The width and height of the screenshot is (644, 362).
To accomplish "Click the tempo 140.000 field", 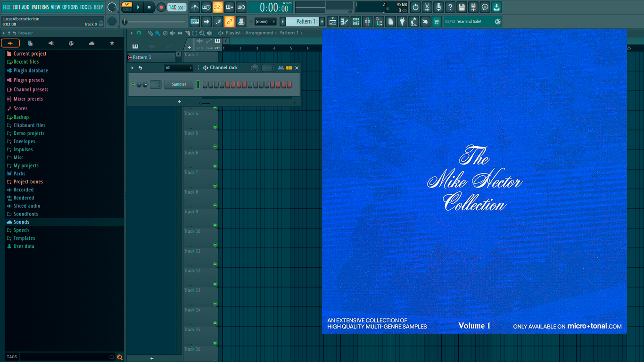I will [177, 7].
